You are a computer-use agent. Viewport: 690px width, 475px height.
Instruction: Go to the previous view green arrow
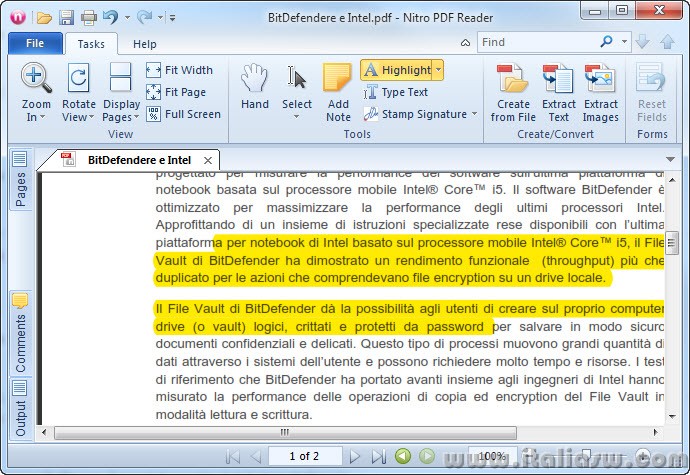click(x=403, y=456)
